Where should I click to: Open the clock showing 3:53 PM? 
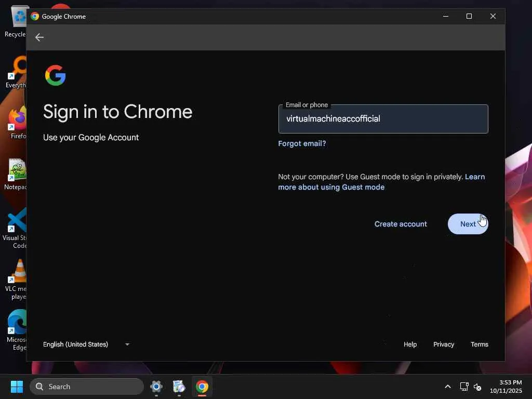click(x=506, y=387)
